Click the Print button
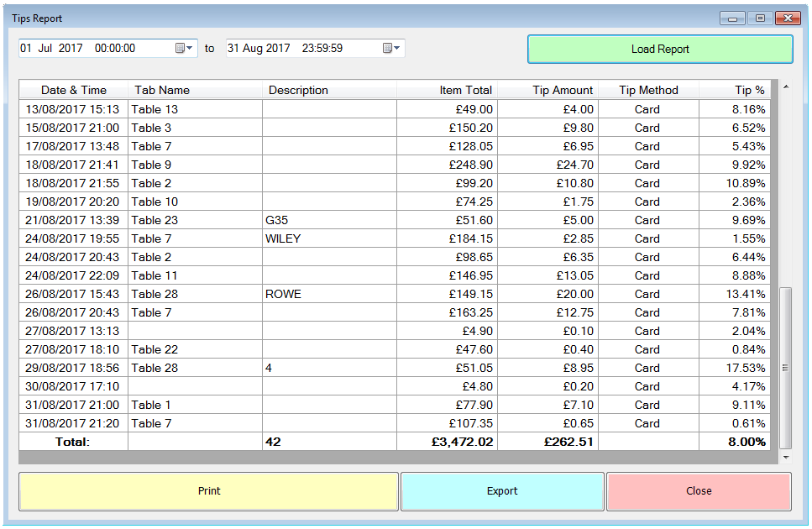The width and height of the screenshot is (812, 529). tap(208, 491)
